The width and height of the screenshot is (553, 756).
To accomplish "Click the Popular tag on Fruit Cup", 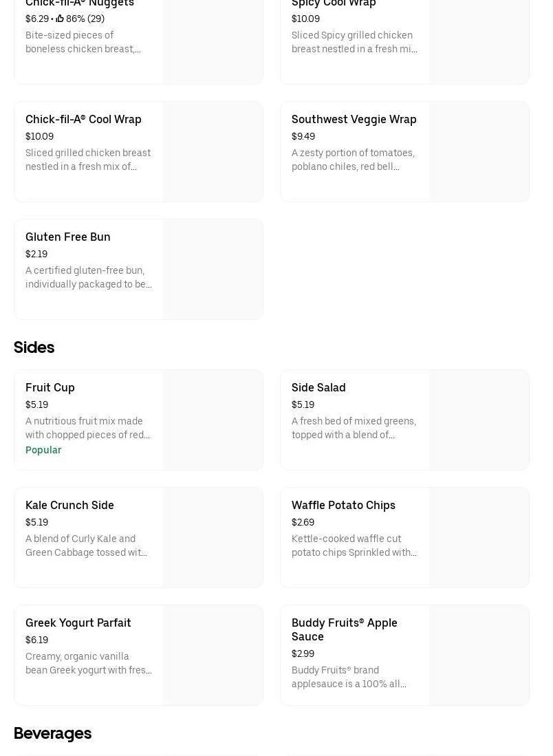I will click(x=43, y=450).
